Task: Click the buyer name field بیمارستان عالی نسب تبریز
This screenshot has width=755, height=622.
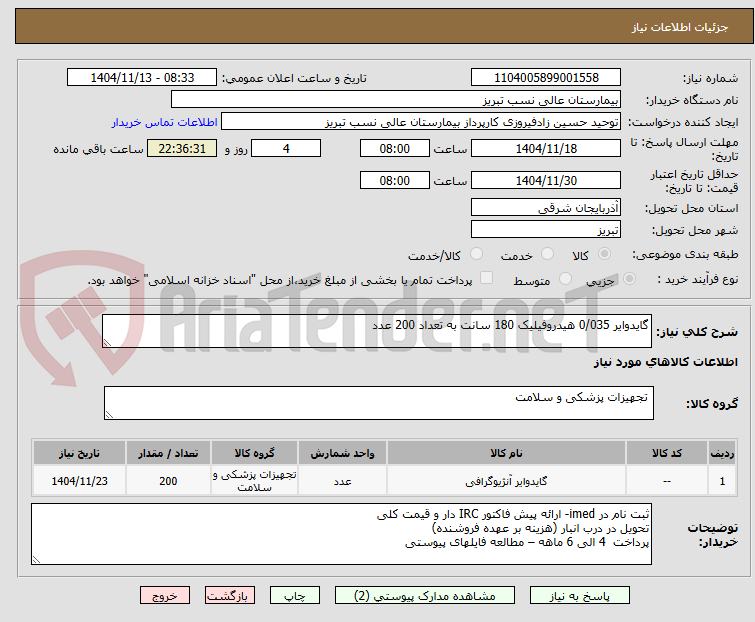Action: click(396, 100)
